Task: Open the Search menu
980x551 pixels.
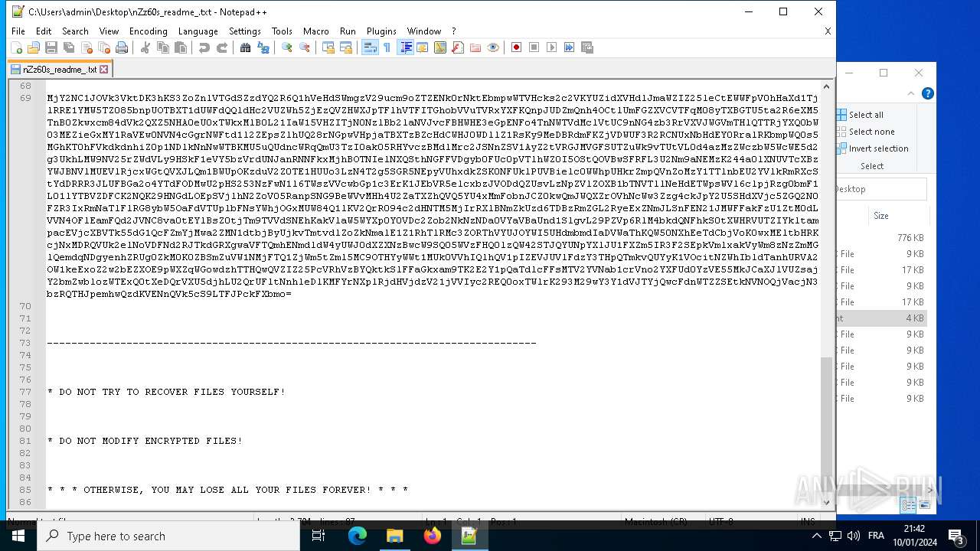Action: (x=75, y=31)
